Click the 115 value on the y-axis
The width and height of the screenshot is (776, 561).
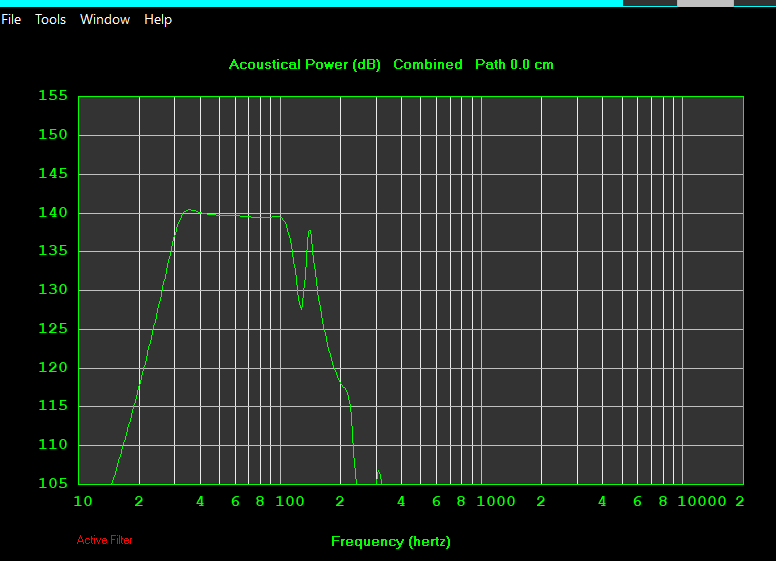tap(53, 406)
